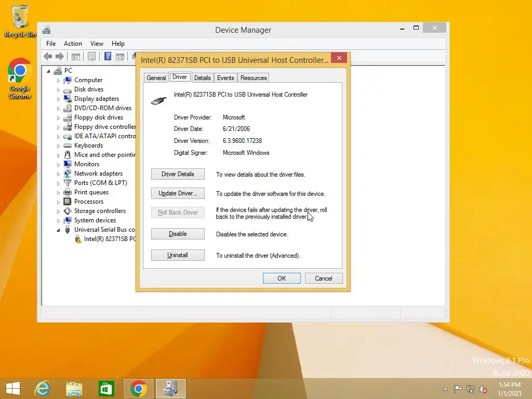Click the Forward arrow in Device Manager toolbar

point(60,56)
